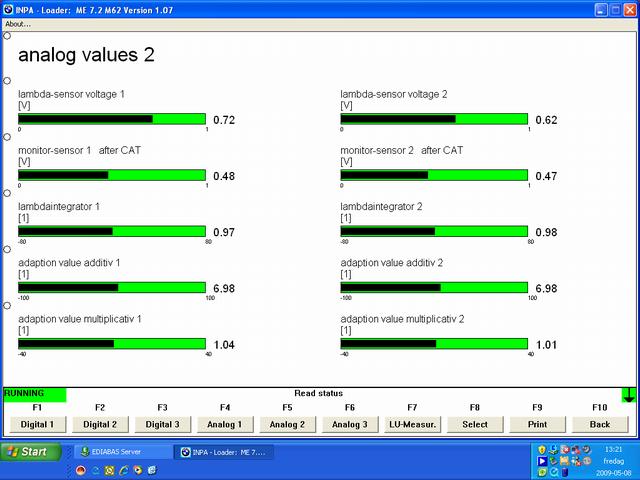Image resolution: width=640 pixels, height=480 pixels.
Task: Click the circle marker beside lambda-sensor voltage 1
Action: (x=7, y=81)
